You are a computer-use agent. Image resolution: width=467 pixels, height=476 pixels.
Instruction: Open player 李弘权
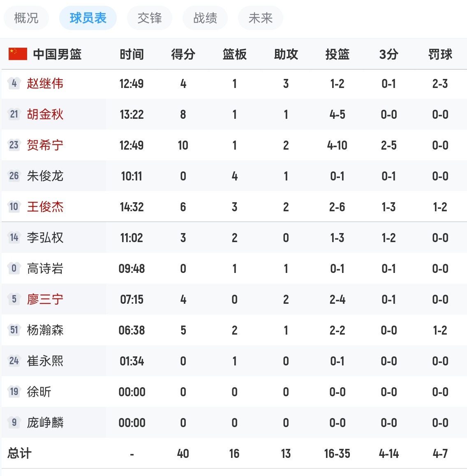(x=45, y=238)
